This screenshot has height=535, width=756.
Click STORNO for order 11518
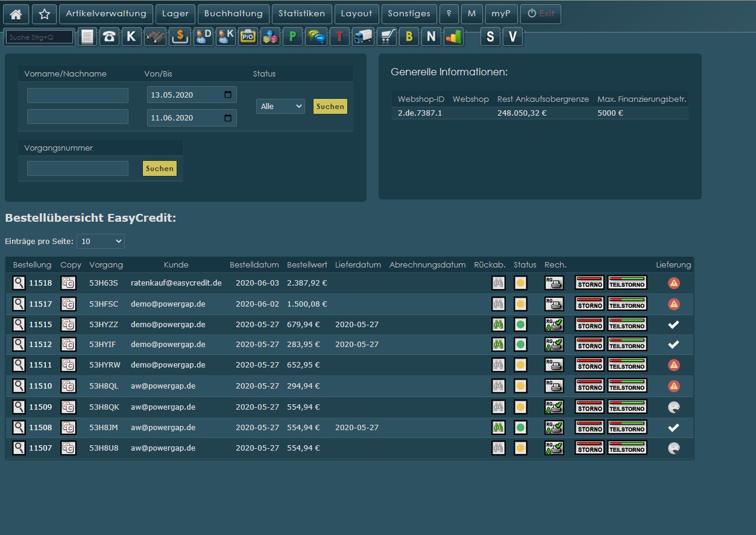click(x=589, y=283)
